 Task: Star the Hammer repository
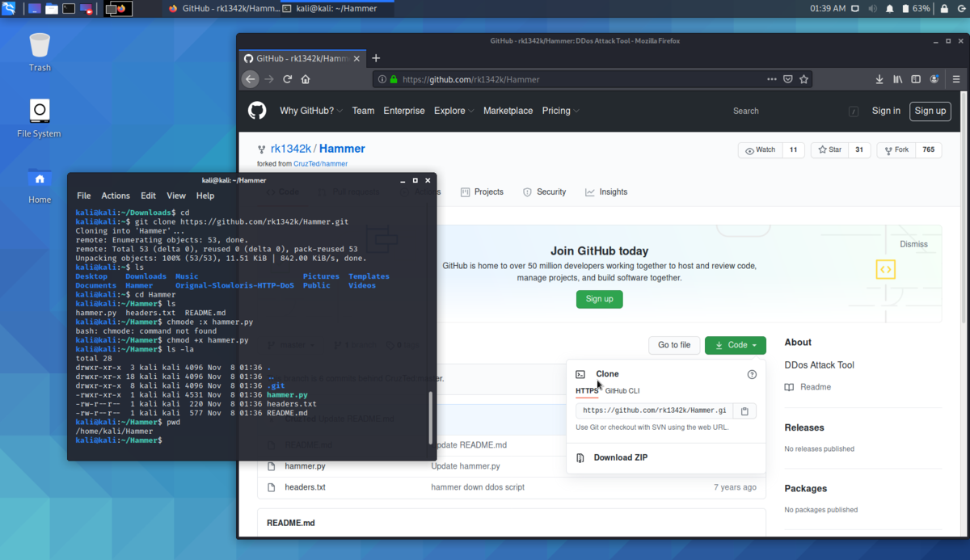(830, 150)
